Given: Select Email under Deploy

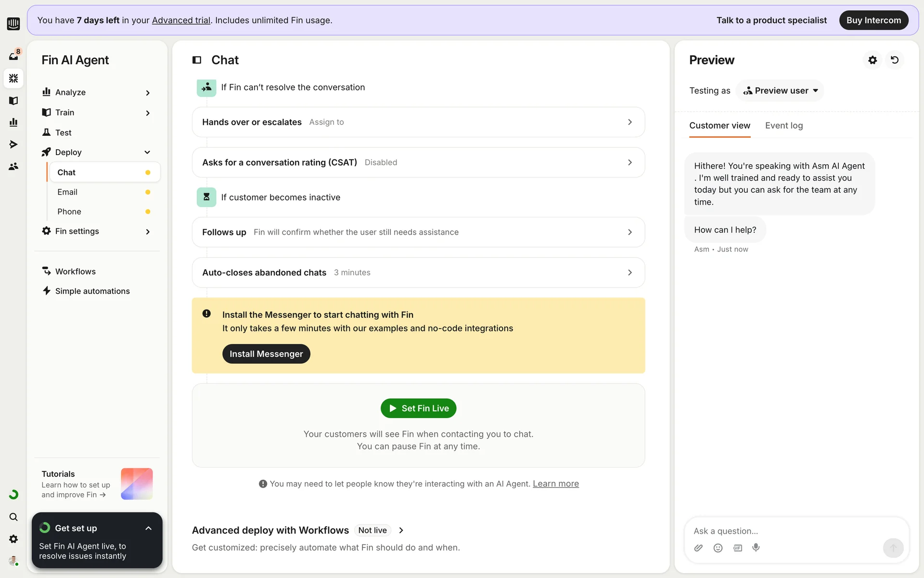Looking at the screenshot, I should pos(67,192).
